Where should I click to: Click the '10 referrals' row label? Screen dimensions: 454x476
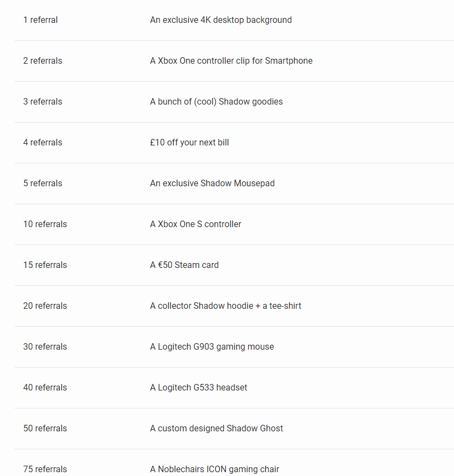pyautogui.click(x=45, y=224)
